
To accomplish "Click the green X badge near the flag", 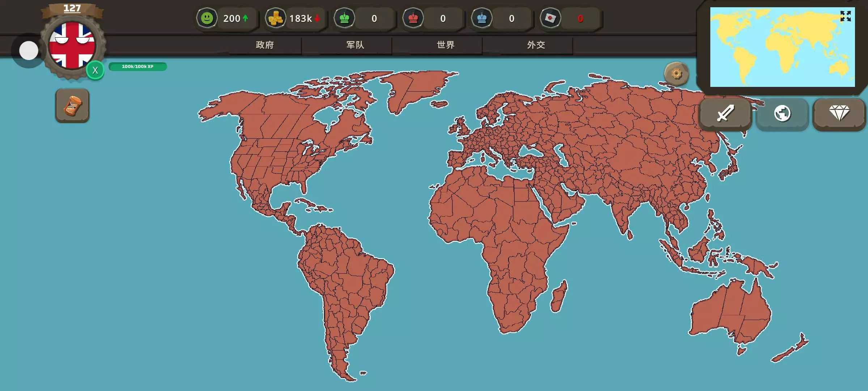I will click(x=95, y=70).
